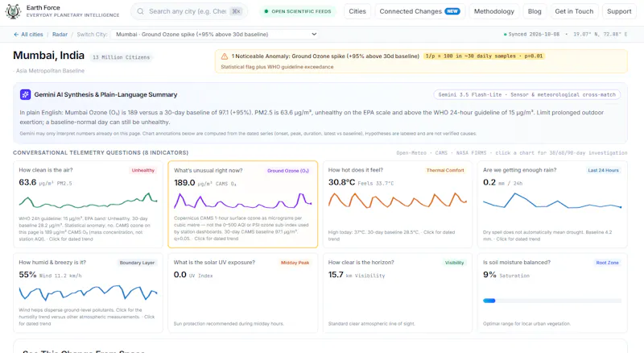Open the Support nav item
This screenshot has height=353, width=644.
(619, 11)
